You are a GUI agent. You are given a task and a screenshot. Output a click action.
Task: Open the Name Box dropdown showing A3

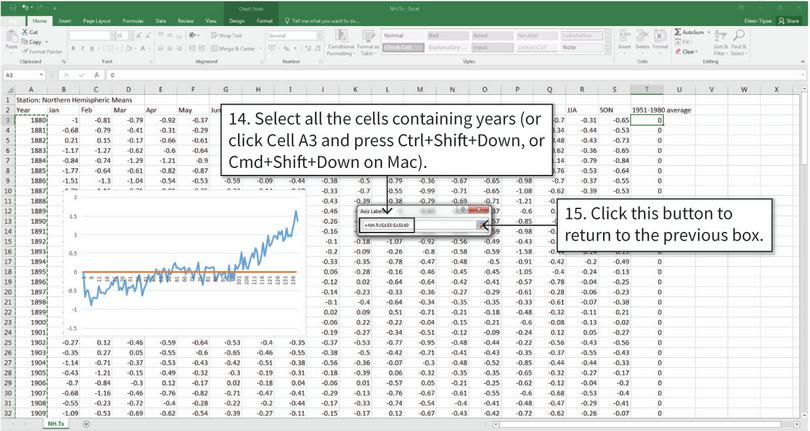[x=41, y=75]
